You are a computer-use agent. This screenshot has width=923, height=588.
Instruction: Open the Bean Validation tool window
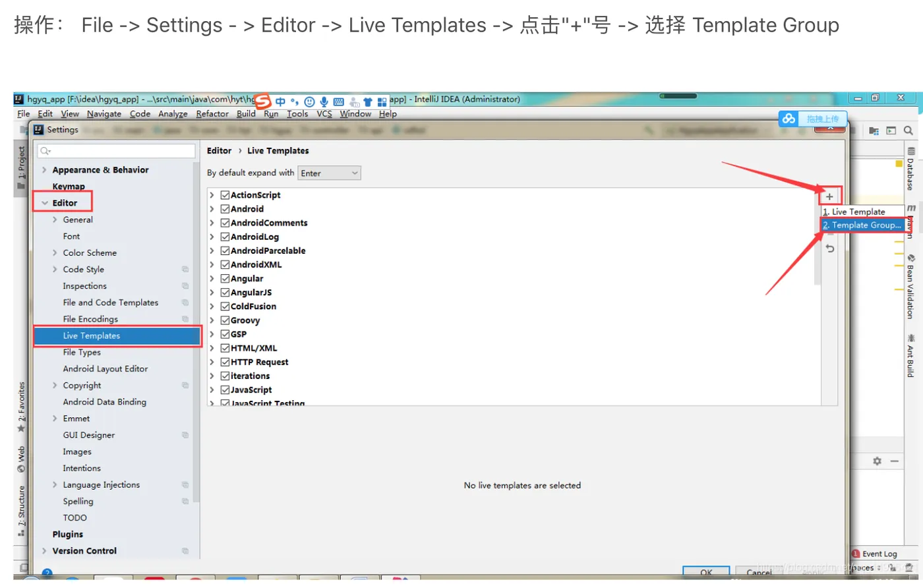(910, 287)
